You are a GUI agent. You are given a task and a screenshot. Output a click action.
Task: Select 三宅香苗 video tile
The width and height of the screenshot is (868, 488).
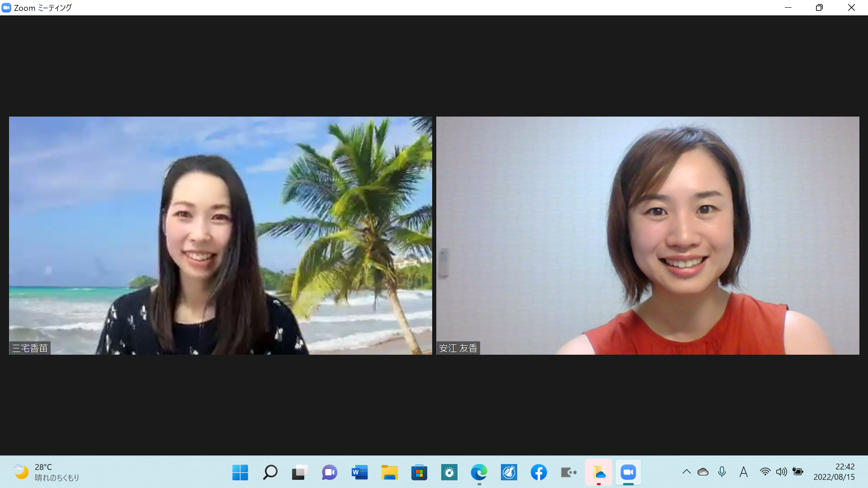(221, 235)
